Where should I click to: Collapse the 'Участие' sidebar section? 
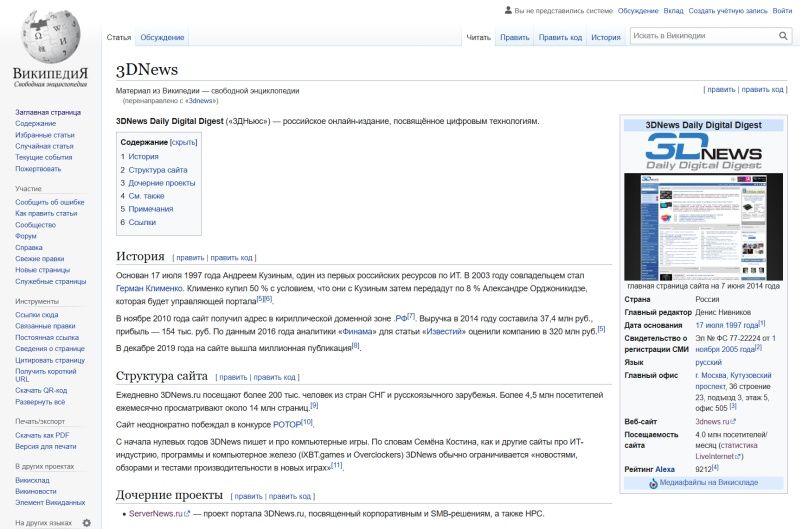click(29, 188)
